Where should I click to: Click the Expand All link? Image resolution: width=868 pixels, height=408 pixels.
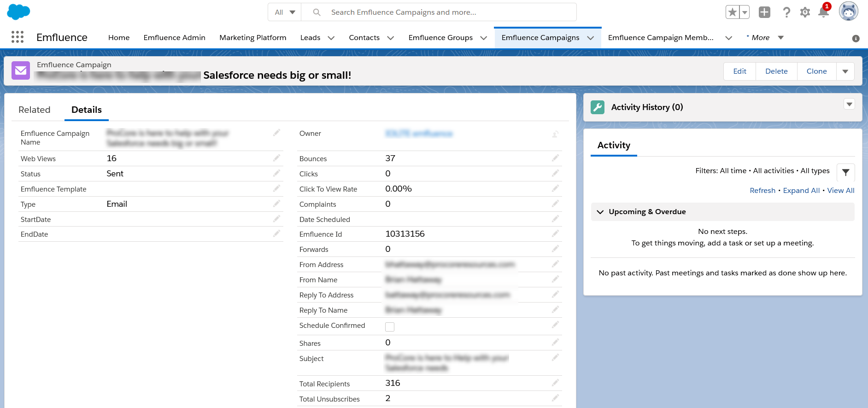(x=801, y=191)
